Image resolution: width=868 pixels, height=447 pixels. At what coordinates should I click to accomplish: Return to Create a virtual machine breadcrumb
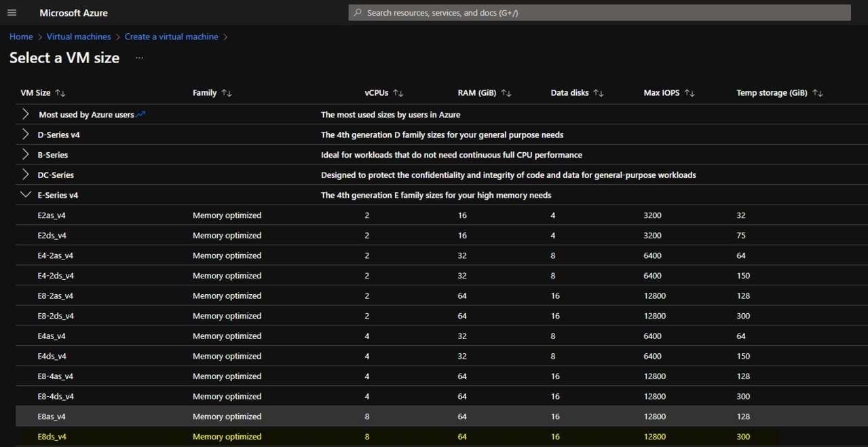[172, 37]
